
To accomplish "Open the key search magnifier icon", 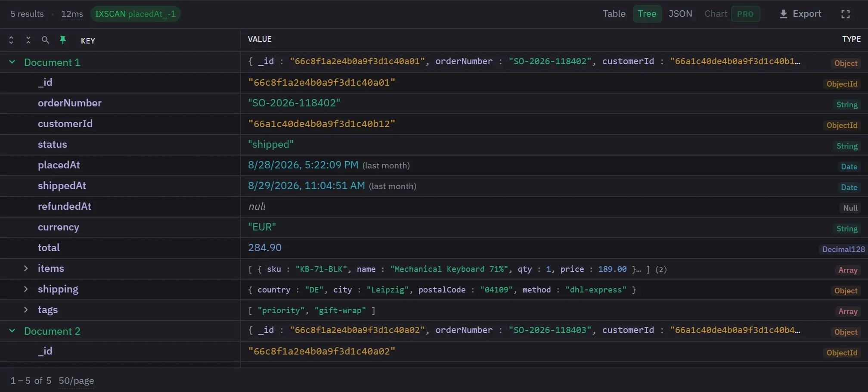I will coord(45,40).
